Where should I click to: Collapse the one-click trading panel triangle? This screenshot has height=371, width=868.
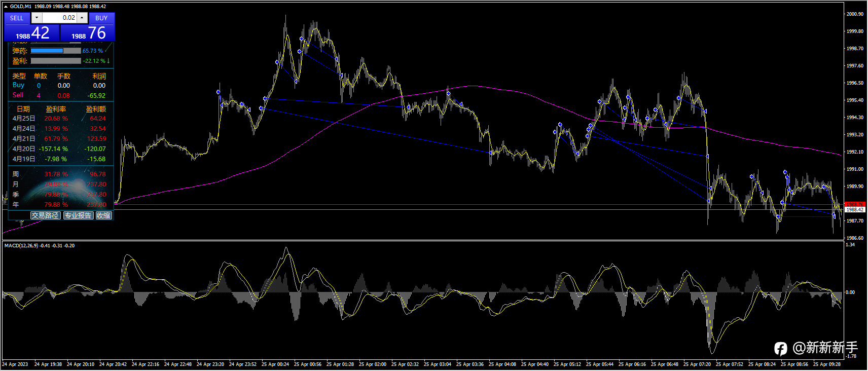click(6, 7)
